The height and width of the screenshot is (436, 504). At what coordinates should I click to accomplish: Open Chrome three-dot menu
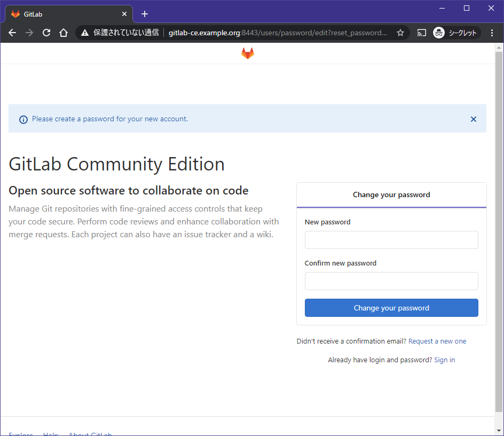(x=492, y=33)
